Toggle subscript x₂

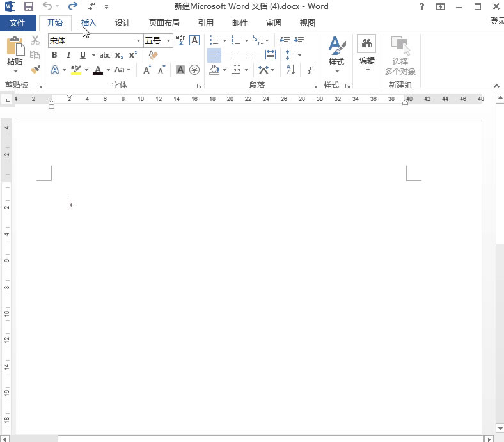tap(119, 55)
